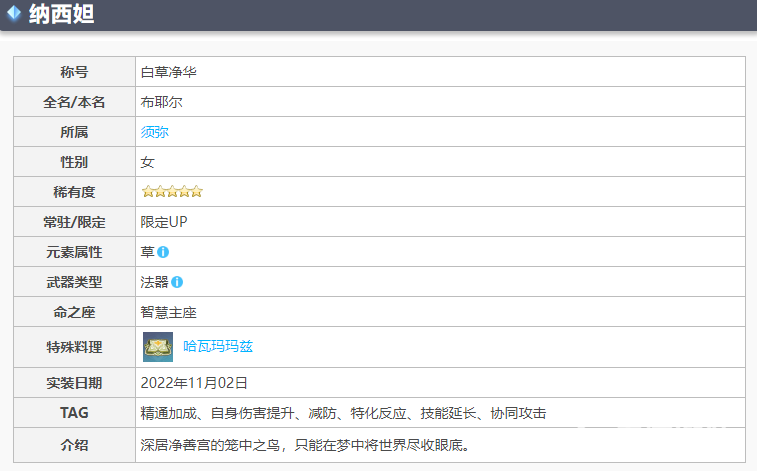Click the 稀有度 row label

coord(74,192)
